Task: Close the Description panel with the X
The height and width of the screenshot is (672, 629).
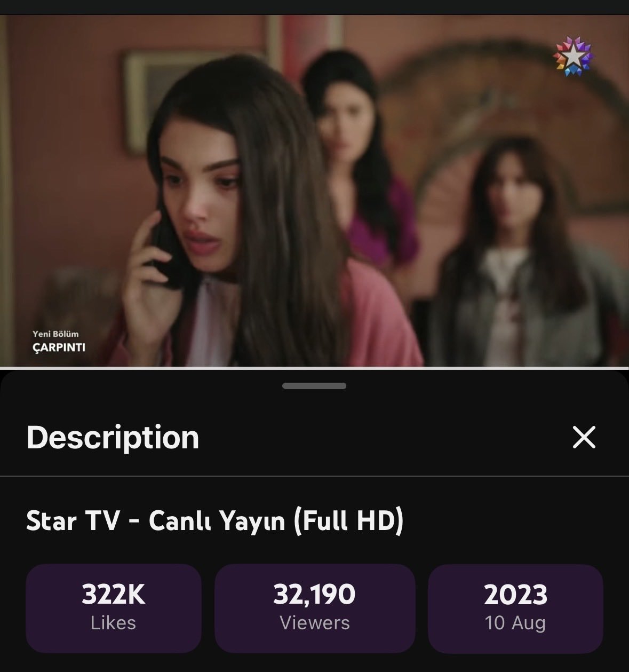Action: [x=584, y=437]
